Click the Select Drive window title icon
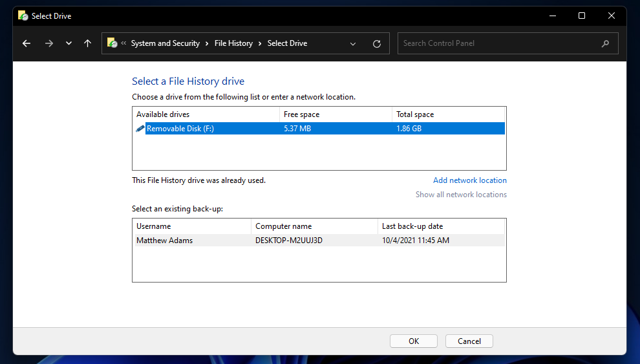Screen dimensions: 640x364 pos(23,16)
